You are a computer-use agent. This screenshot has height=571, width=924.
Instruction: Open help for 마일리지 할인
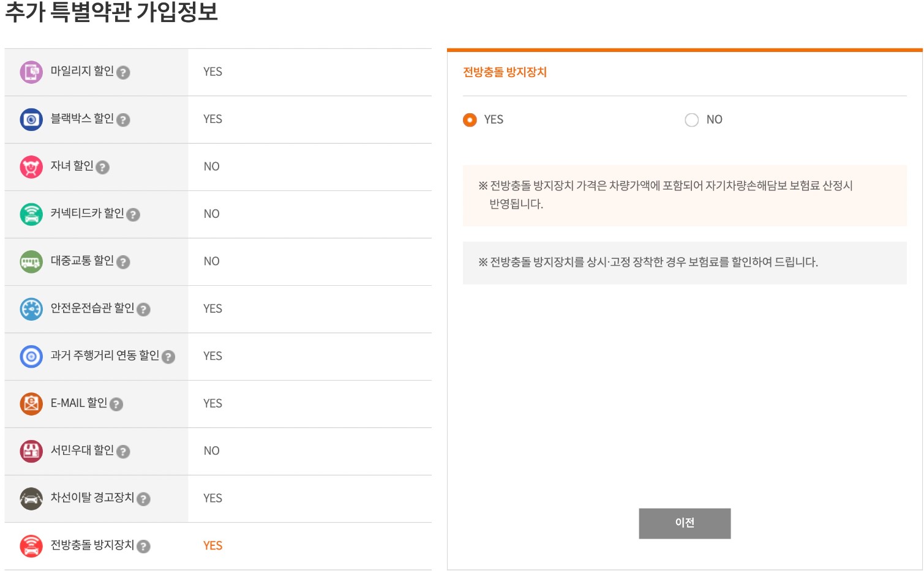(123, 73)
